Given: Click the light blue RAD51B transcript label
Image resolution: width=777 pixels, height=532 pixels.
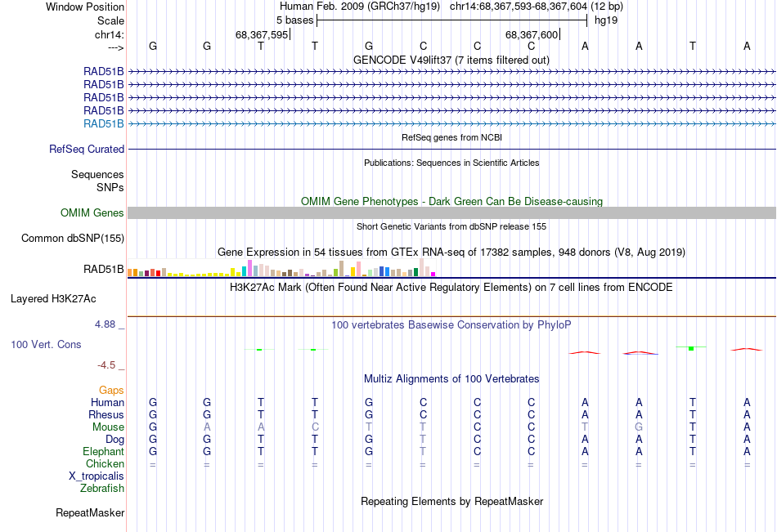Looking at the screenshot, I should point(104,124).
